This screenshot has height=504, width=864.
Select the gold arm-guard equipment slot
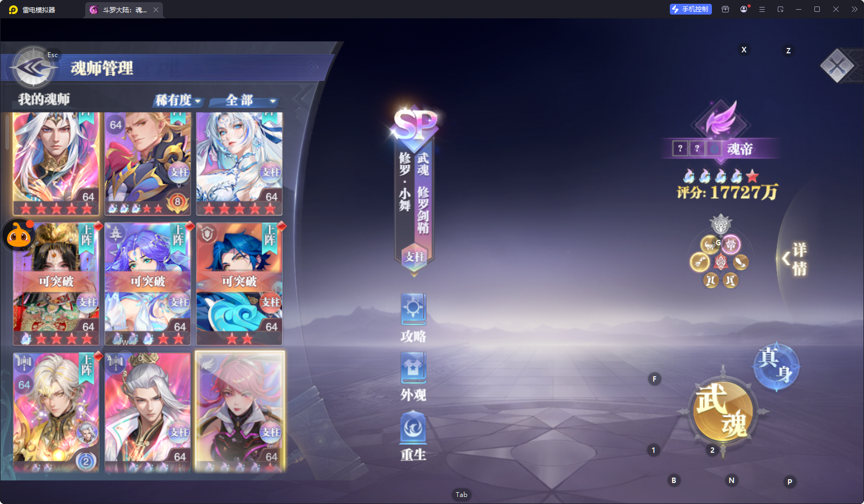[741, 263]
